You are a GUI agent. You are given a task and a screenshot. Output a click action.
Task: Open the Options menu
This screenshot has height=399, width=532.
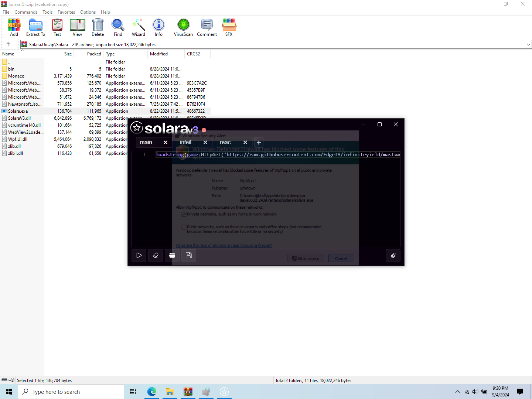88,12
